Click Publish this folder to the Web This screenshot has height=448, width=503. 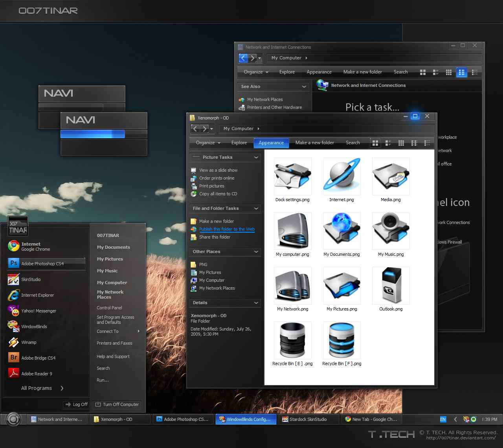point(227,229)
